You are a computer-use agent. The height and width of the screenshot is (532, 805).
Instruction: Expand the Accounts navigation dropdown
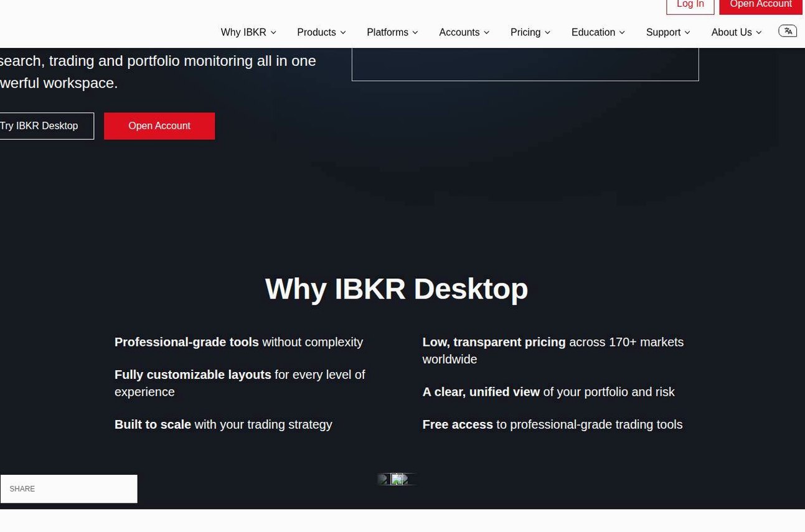click(464, 32)
